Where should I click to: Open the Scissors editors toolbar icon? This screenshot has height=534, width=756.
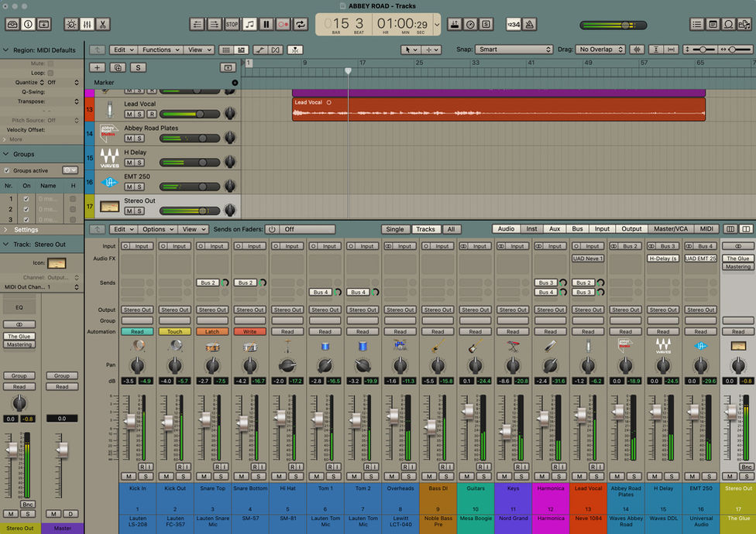point(103,24)
